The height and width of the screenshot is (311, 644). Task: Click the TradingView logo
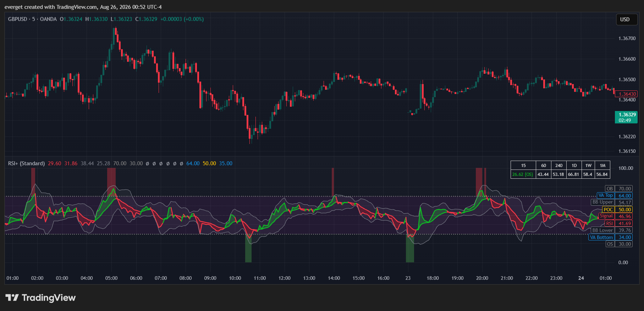click(40, 298)
